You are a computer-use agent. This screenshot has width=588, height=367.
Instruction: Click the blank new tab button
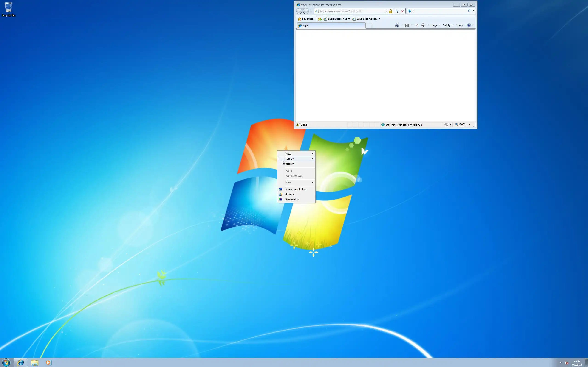[x=369, y=26]
